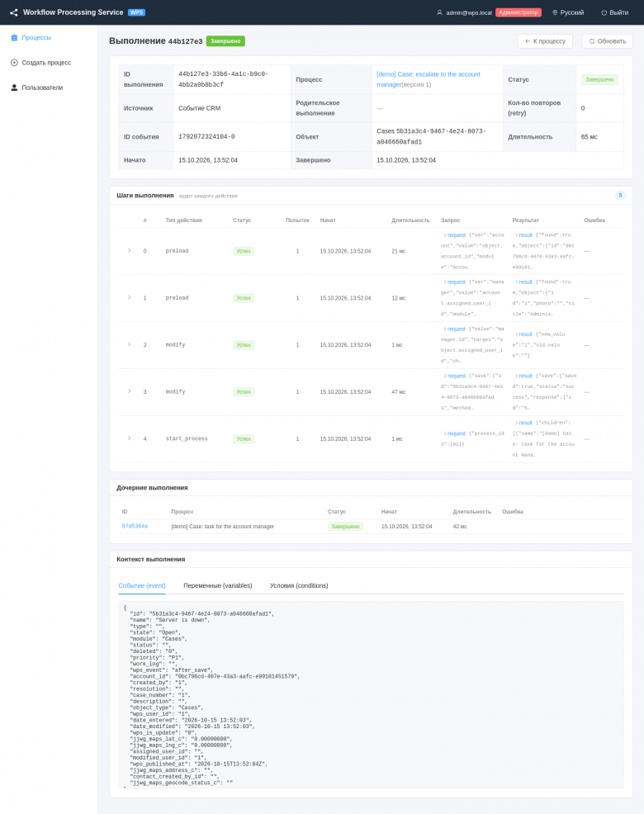Switch to Условия (conditions) tab

299,585
